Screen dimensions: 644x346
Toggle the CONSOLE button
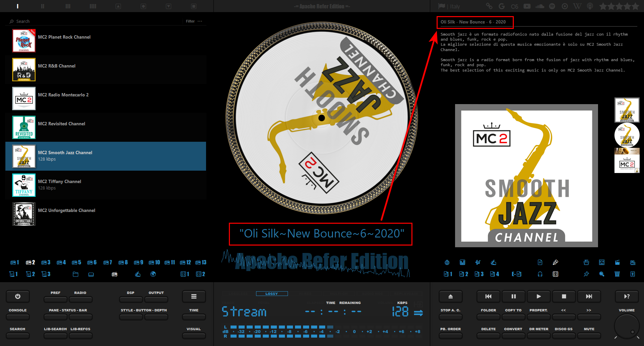pos(18,317)
